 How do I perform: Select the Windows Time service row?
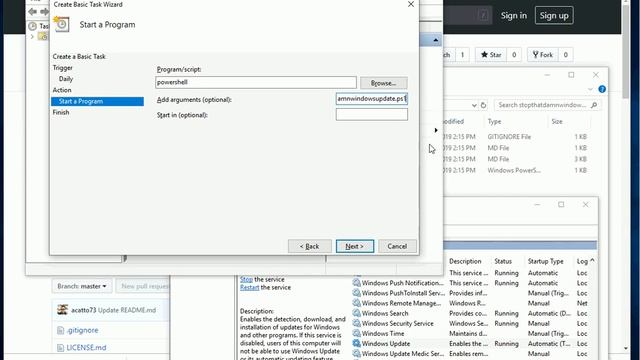tap(471, 333)
